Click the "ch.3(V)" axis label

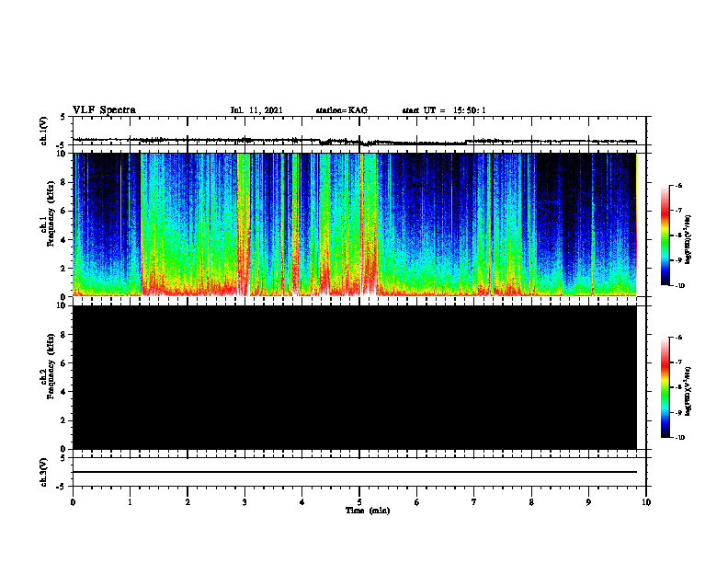pyautogui.click(x=43, y=472)
